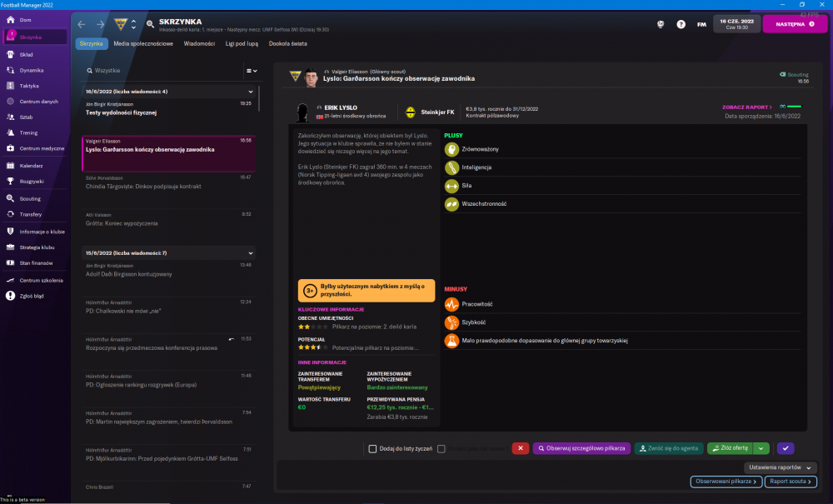Click the magnifier search icon beside SKRZYNKA

[150, 24]
